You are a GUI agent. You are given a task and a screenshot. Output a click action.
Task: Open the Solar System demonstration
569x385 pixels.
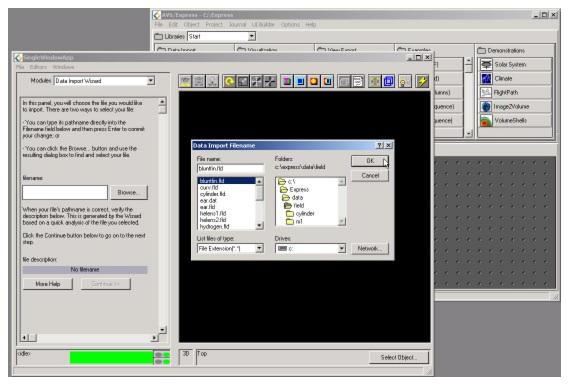click(x=515, y=64)
